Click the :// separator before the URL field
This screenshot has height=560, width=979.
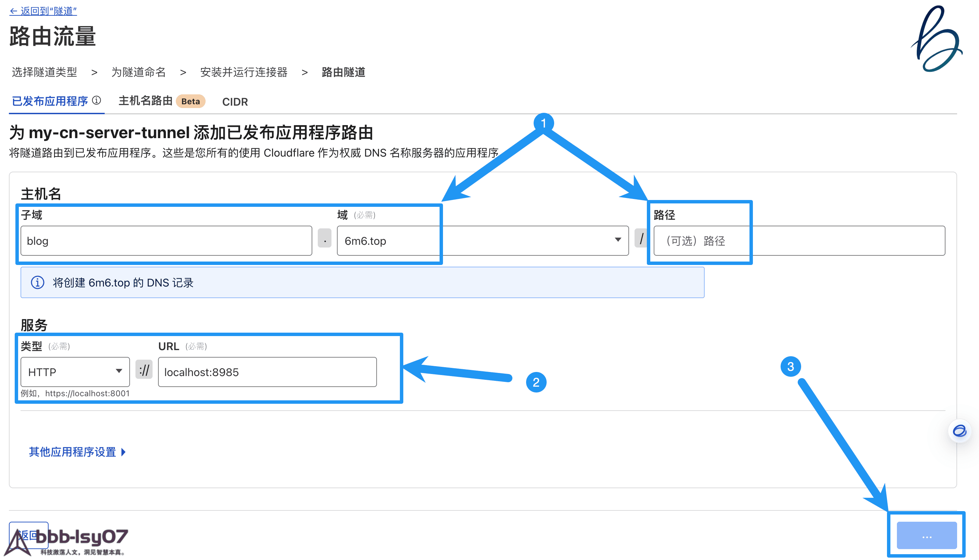pos(144,370)
